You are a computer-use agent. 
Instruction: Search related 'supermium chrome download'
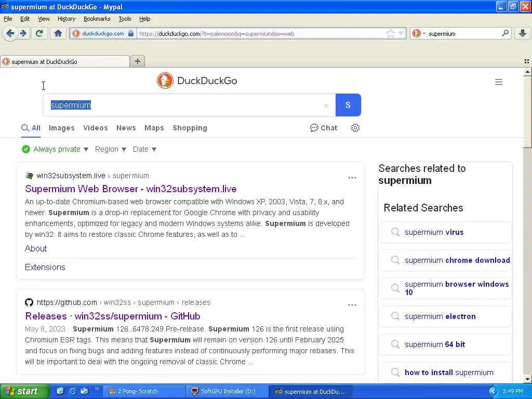445,260
